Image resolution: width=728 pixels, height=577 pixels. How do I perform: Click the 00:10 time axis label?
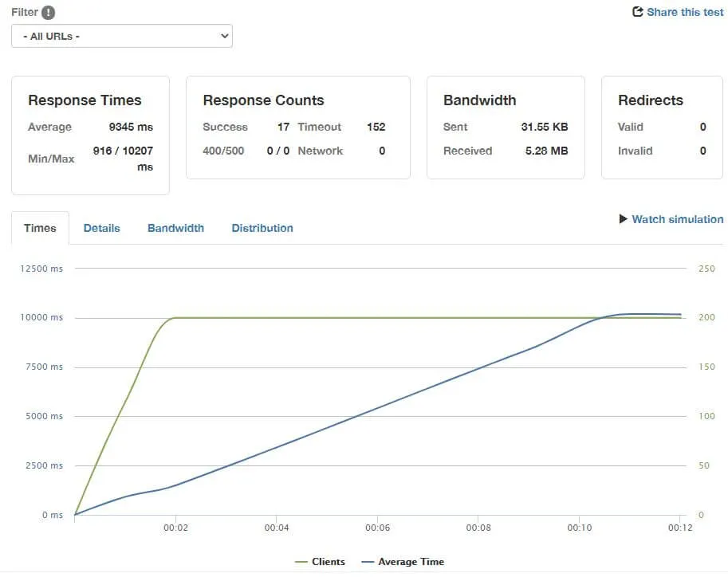[580, 528]
